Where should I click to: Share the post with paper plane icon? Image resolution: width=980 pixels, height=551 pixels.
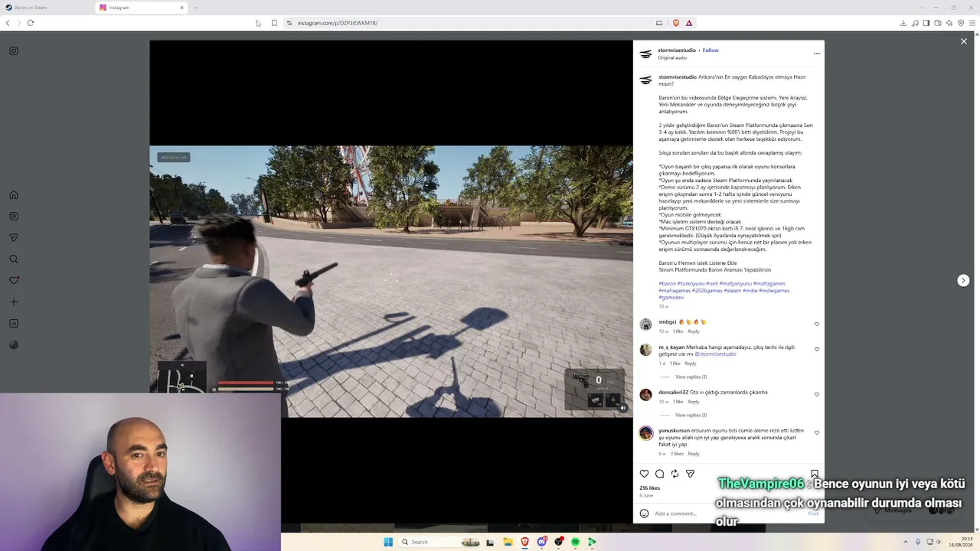pos(690,474)
